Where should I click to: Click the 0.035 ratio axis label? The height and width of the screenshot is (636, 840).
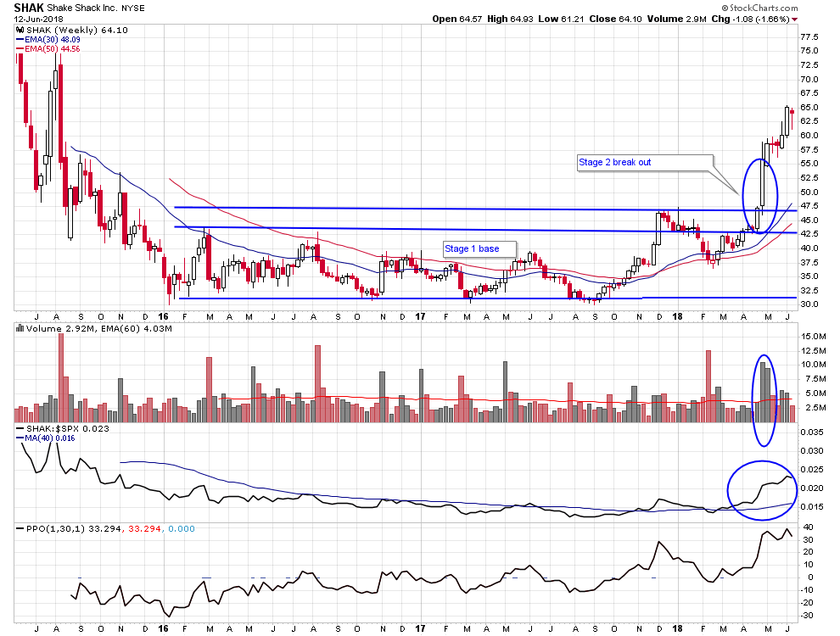812,432
